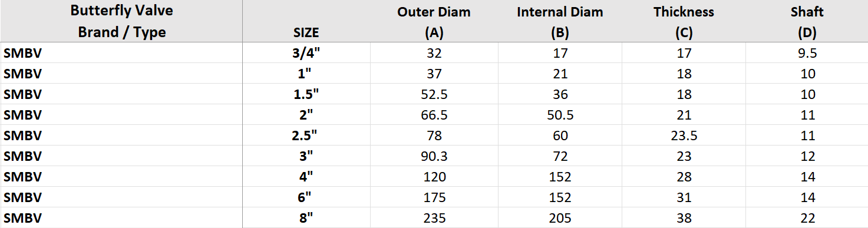
Task: Click the Shaft (D) column header
Action: [807, 21]
